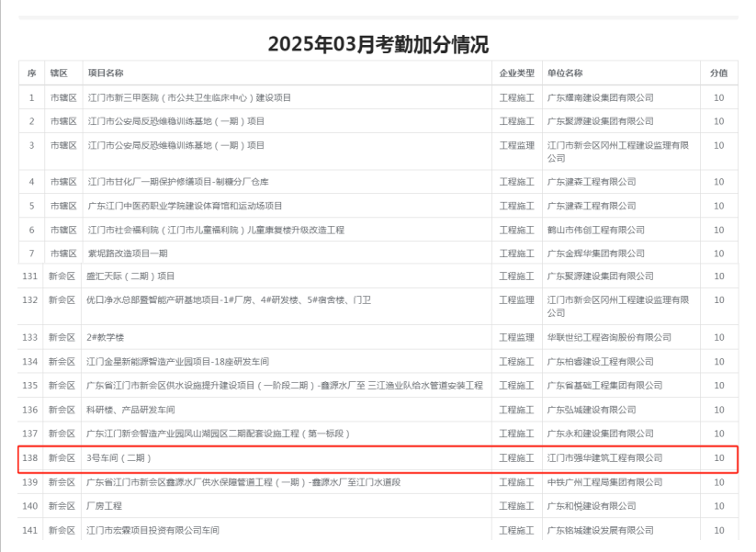Click company 广东省基础工程集团有限公司

[x=604, y=386]
